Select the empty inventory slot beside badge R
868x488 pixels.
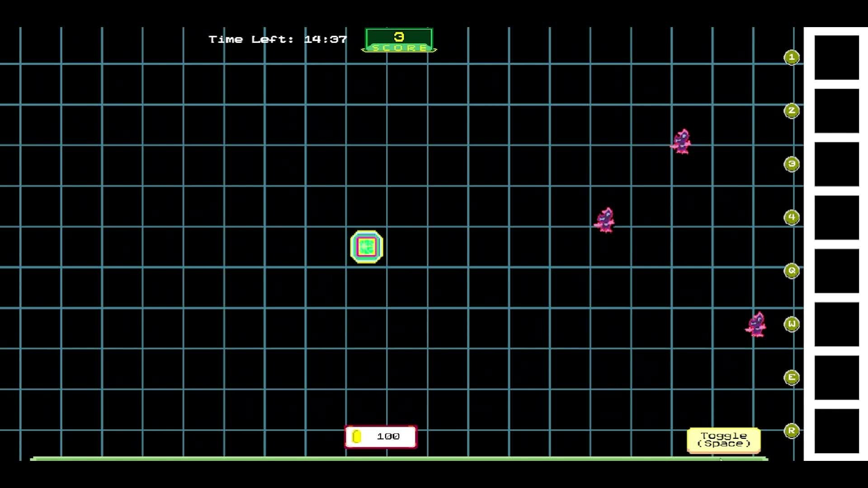click(x=836, y=431)
